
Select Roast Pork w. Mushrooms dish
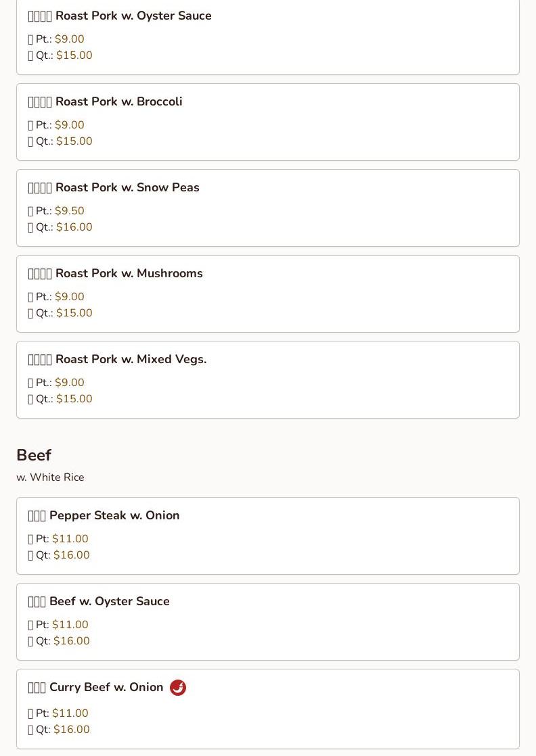[129, 273]
